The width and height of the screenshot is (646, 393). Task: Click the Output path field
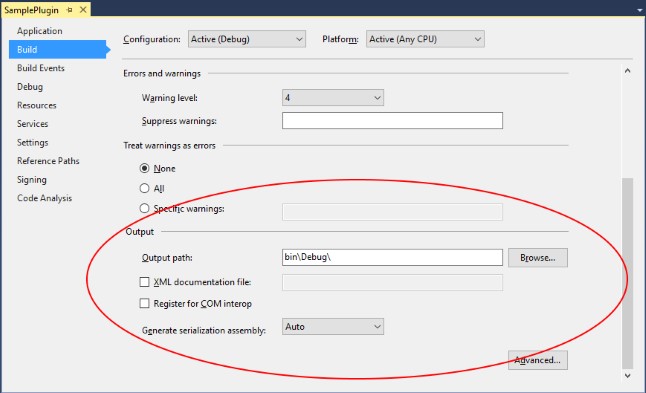coord(392,257)
